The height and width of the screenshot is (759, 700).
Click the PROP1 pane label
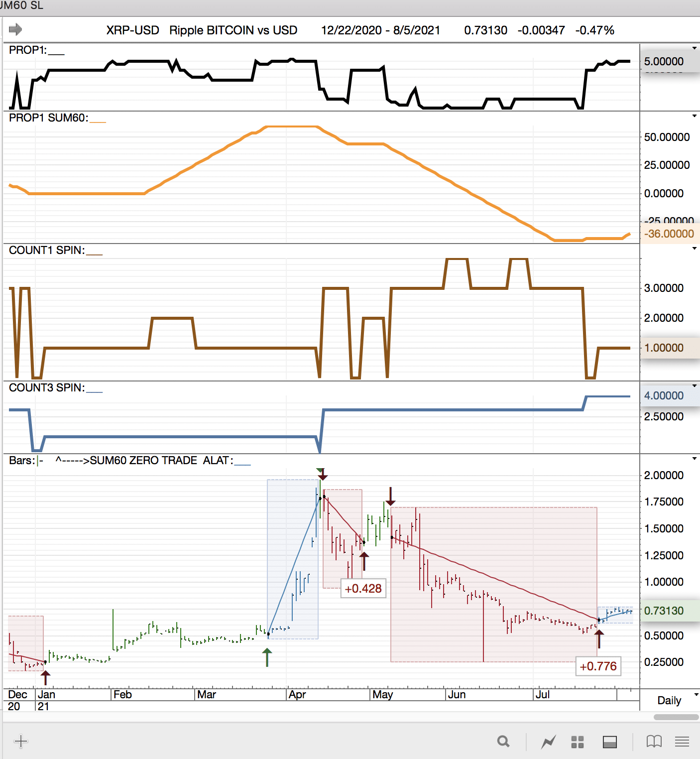[28, 50]
